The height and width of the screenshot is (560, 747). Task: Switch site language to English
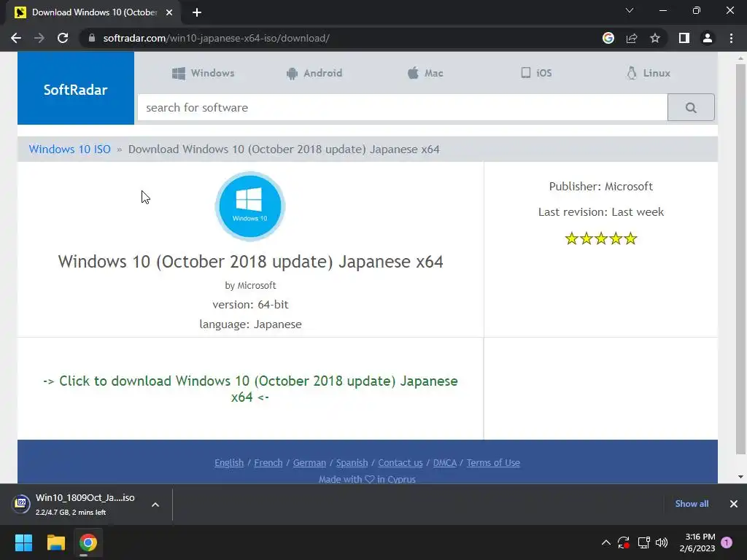point(229,462)
